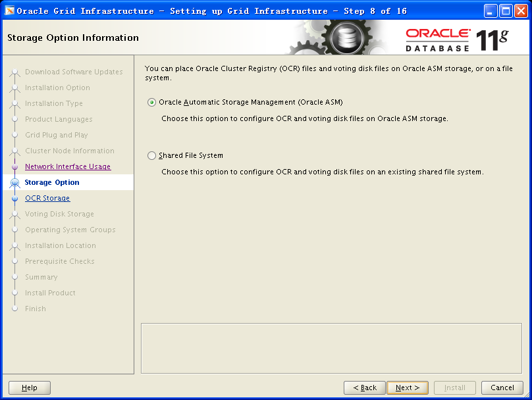
Task: Click Download Software Updates step
Action: [74, 72]
